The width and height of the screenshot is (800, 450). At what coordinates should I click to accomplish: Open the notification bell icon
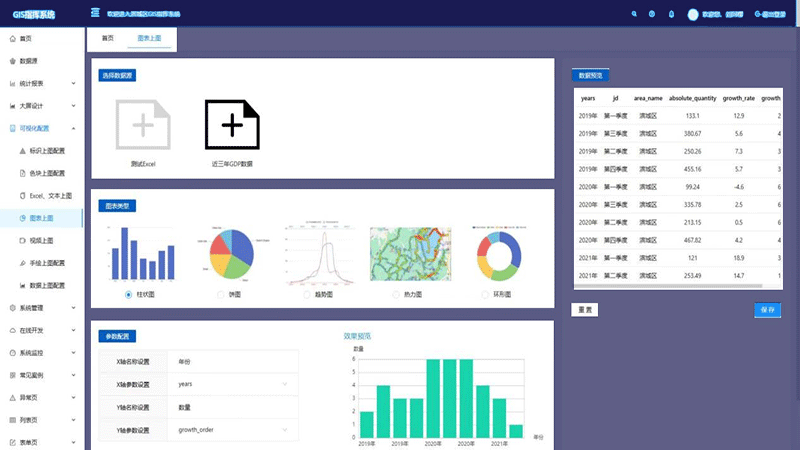tap(670, 14)
